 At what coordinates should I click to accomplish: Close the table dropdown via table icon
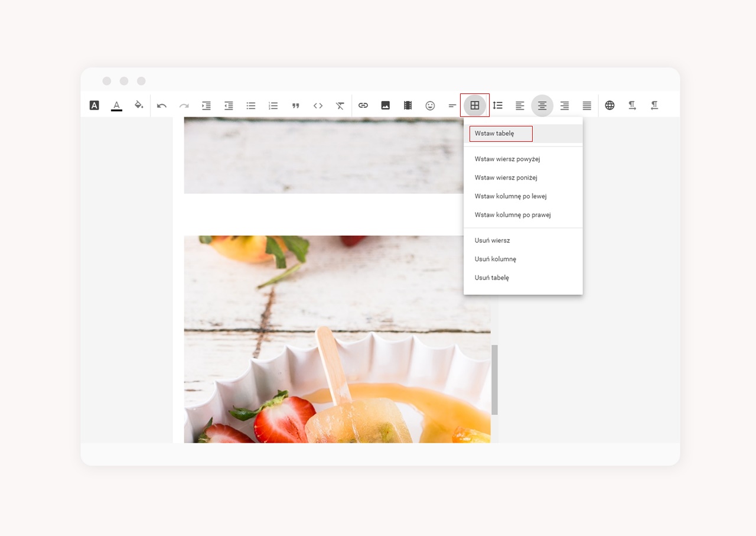[x=475, y=106]
